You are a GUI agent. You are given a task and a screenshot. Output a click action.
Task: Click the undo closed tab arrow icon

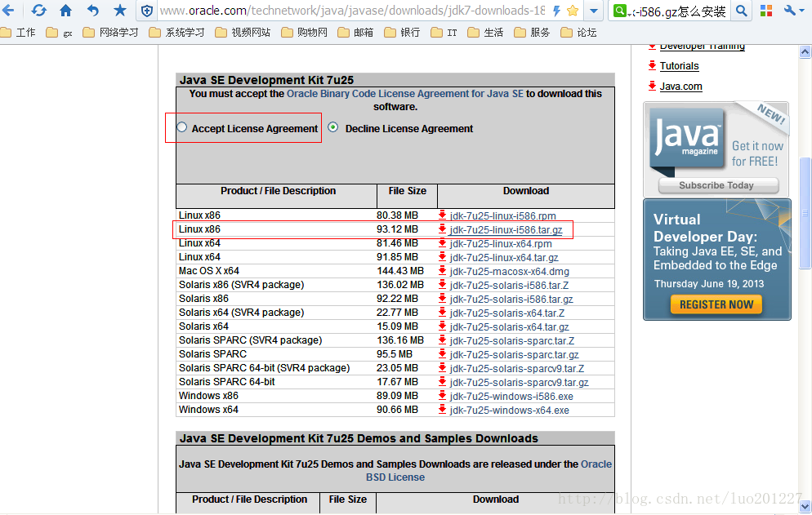pos(92,10)
